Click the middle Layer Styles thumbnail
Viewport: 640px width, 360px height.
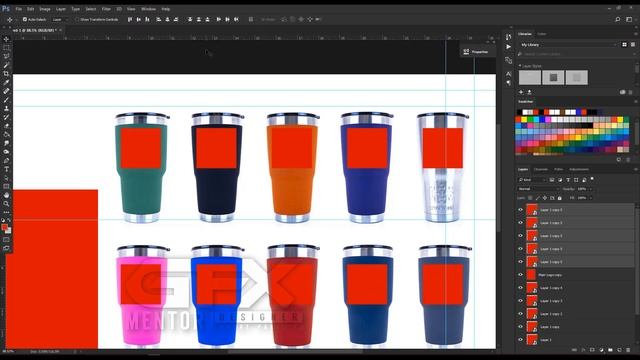(553, 77)
